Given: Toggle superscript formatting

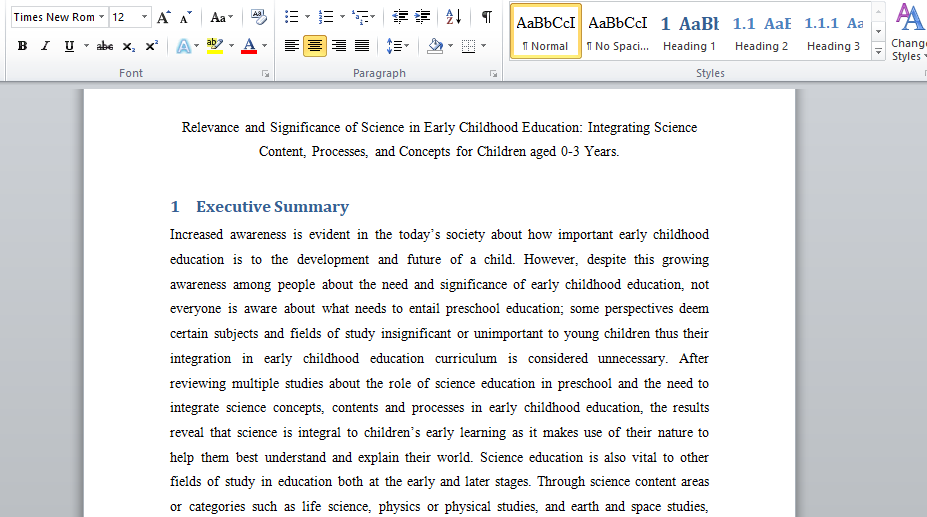Looking at the screenshot, I should (x=152, y=46).
